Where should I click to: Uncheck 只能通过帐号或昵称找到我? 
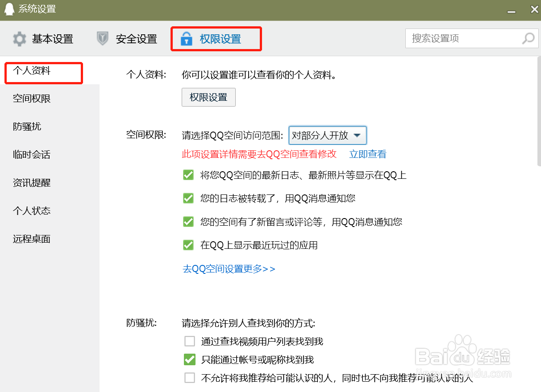(x=190, y=359)
